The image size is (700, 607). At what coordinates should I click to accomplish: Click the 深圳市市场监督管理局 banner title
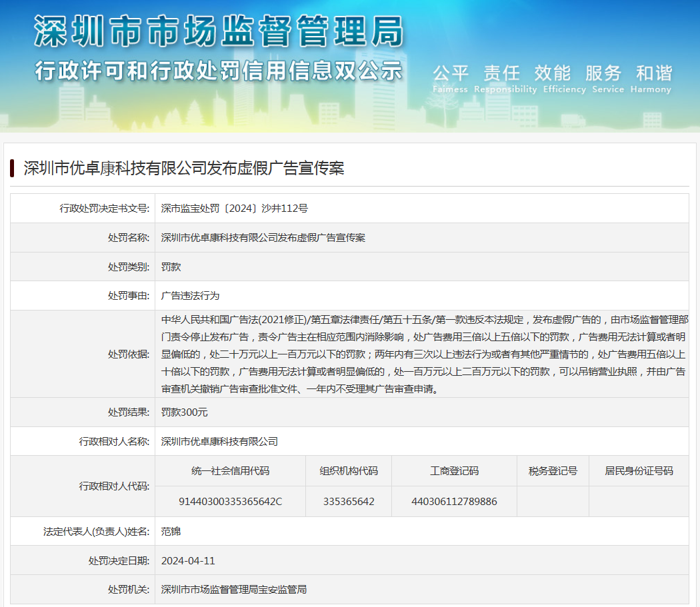(x=219, y=32)
